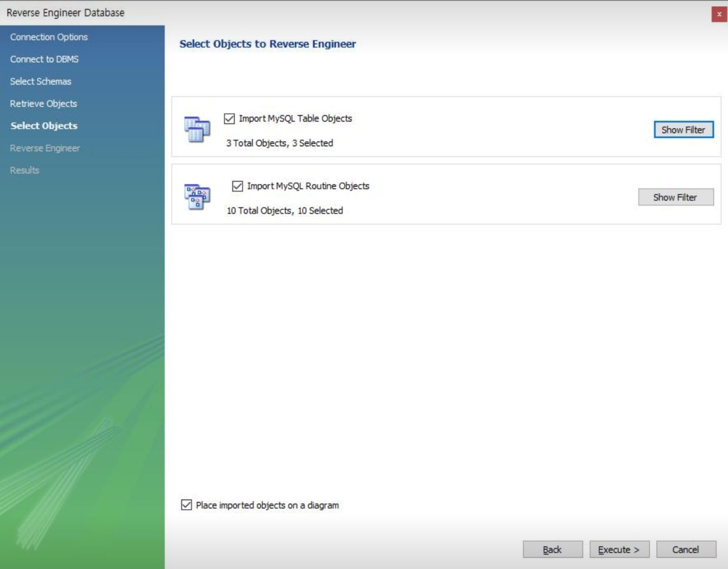Click 'Select Objects to Reverse Engineer' heading
The width and height of the screenshot is (728, 569).
(x=267, y=44)
